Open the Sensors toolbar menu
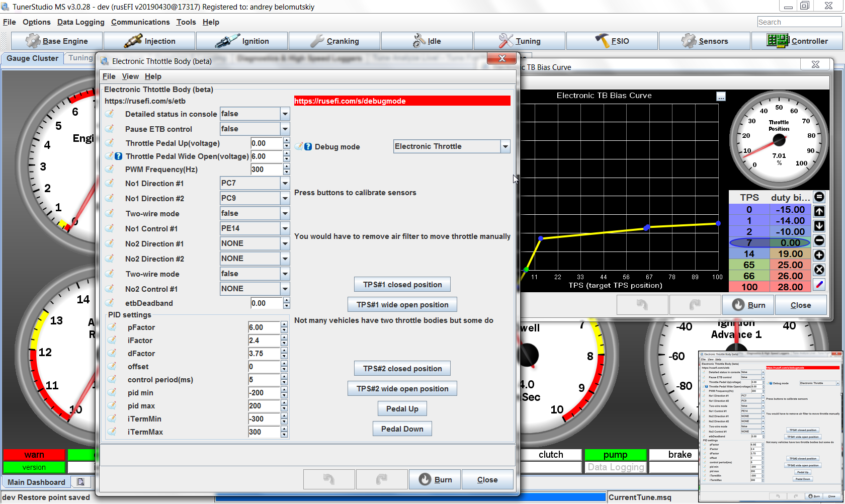The width and height of the screenshot is (845, 504). (705, 41)
